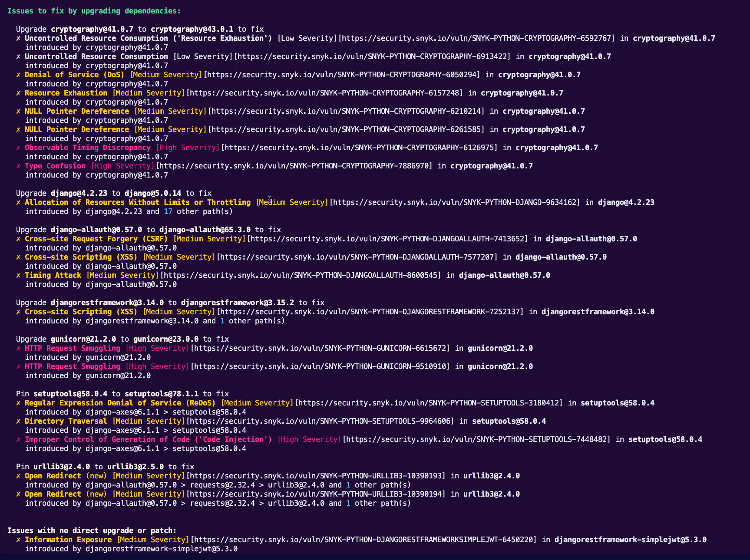Image resolution: width=750 pixels, height=560 pixels.
Task: Select the "Information Exposure" issue title
Action: click(x=68, y=540)
